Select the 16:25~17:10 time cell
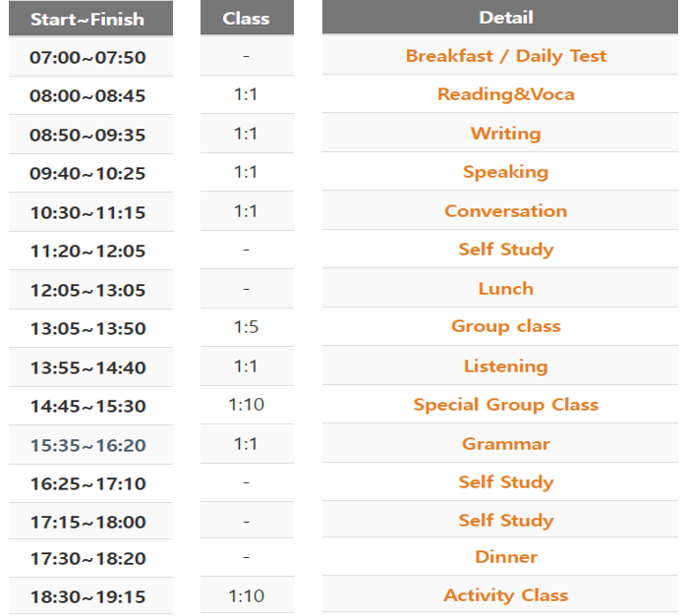The height and width of the screenshot is (616, 689). tap(87, 483)
